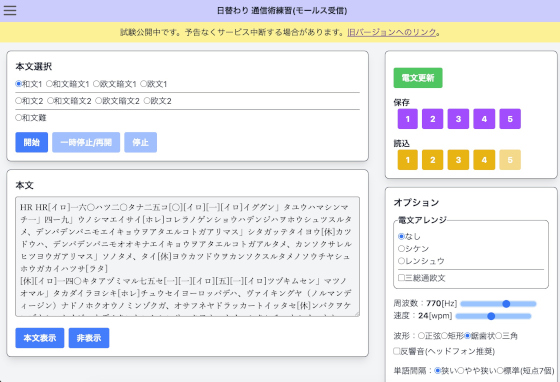The height and width of the screenshot is (382, 560).
Task: Click the 開始 start button
Action: click(31, 142)
